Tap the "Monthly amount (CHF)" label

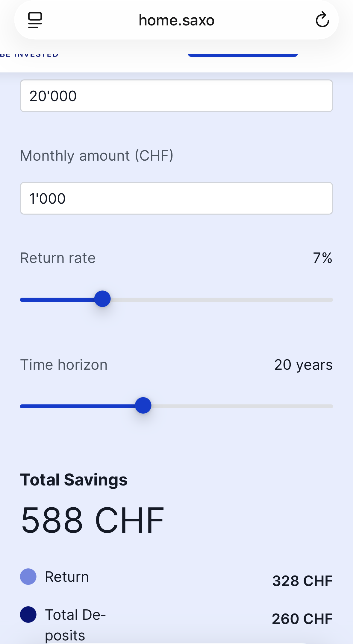click(x=97, y=156)
